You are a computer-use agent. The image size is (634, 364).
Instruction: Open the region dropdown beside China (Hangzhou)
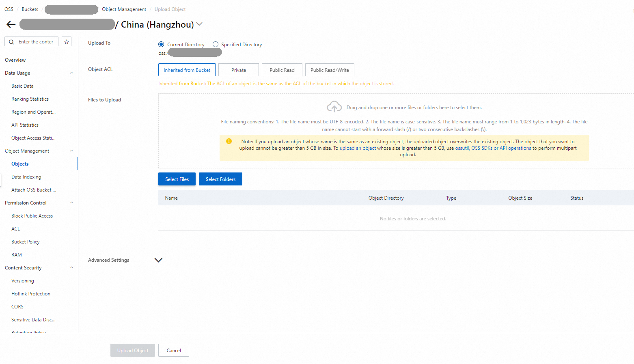click(199, 24)
